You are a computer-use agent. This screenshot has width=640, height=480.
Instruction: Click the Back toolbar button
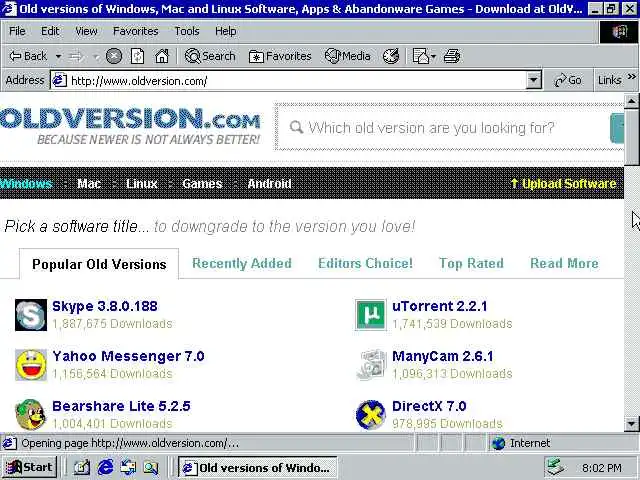(x=28, y=56)
